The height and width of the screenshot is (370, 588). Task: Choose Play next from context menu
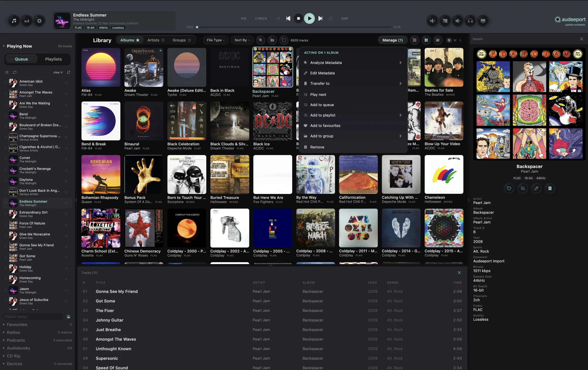pos(353,95)
